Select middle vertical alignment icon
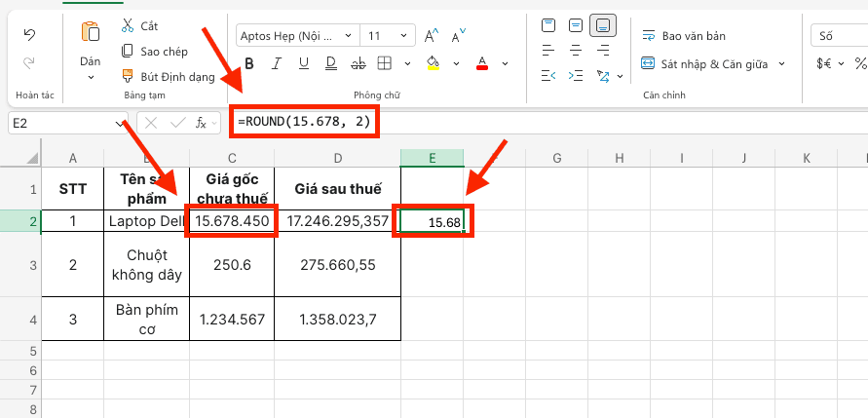This screenshot has width=868, height=418. [x=576, y=25]
